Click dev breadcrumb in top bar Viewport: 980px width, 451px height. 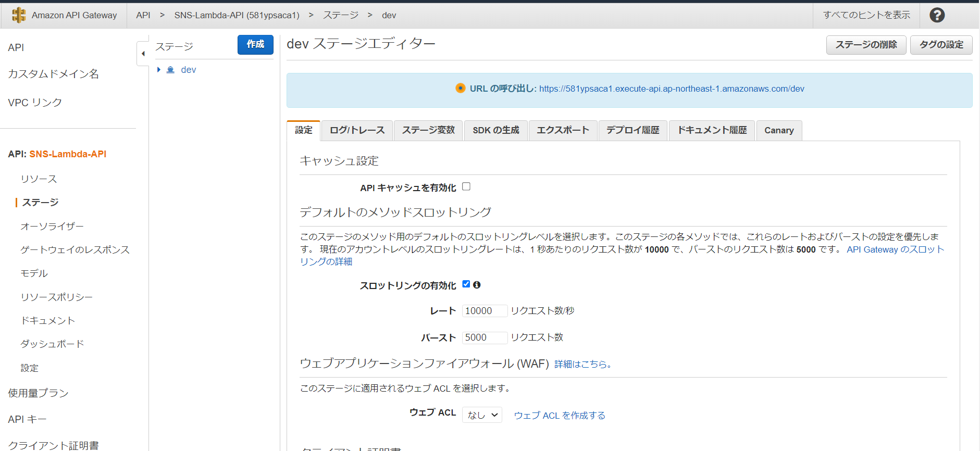click(389, 15)
